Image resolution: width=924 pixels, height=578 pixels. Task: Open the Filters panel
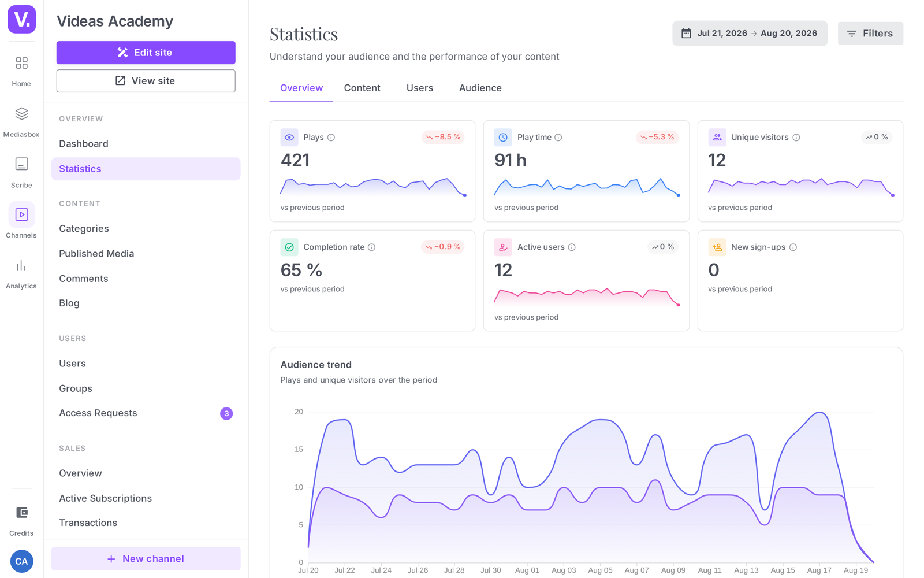coord(870,34)
